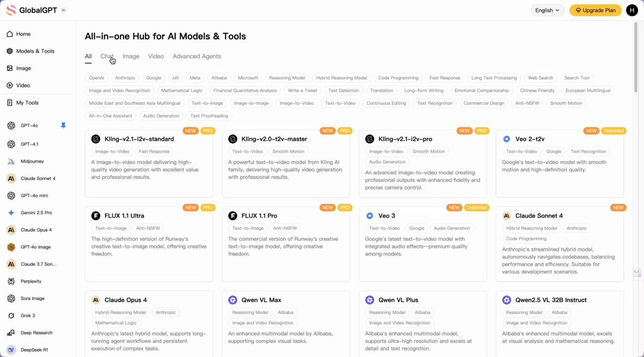Switch to the Advanced Agents tab

point(197,56)
